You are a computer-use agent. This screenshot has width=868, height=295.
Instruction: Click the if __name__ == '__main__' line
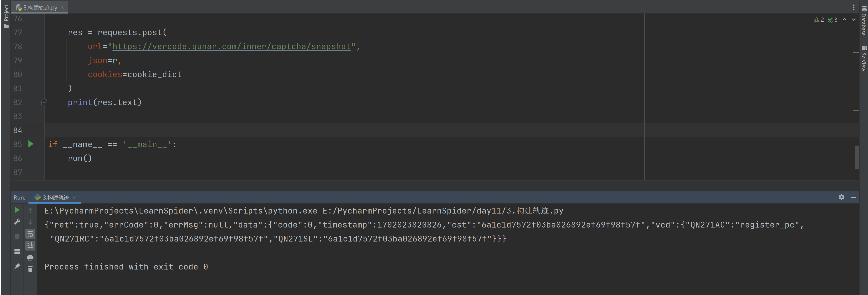112,144
